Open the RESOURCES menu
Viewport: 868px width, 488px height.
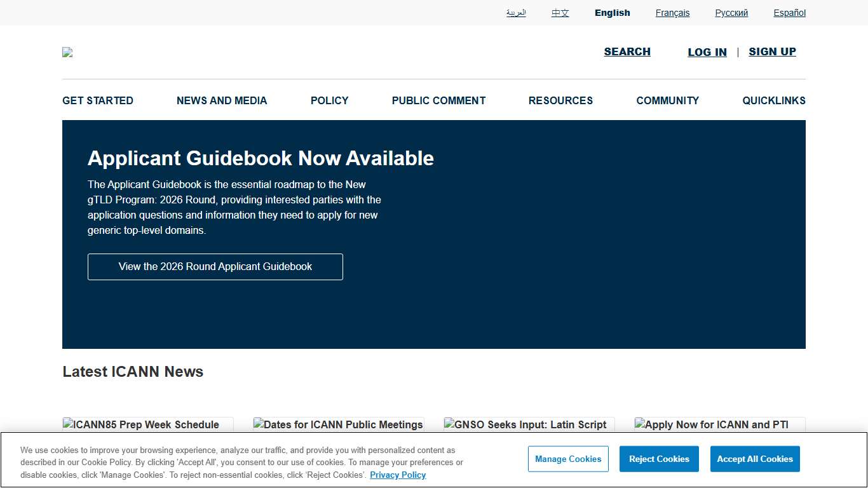(x=560, y=100)
